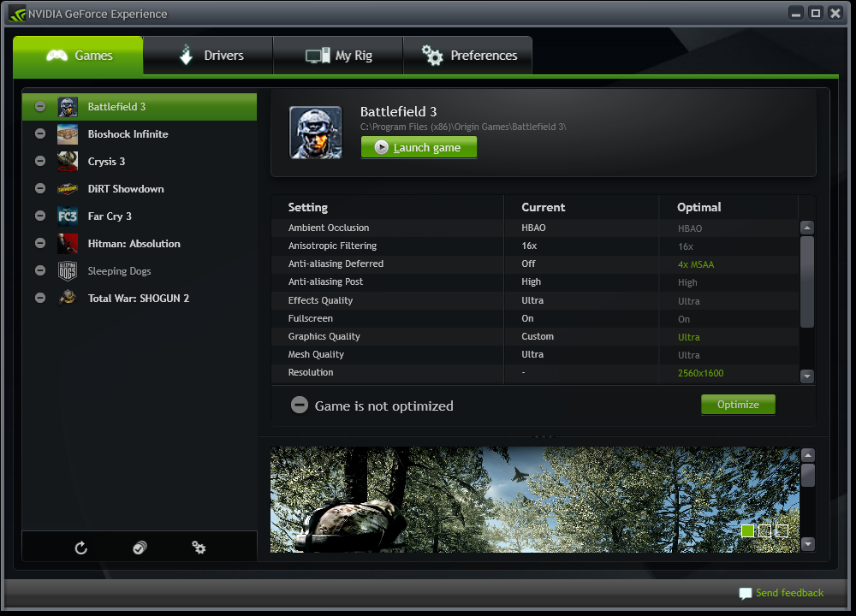Viewport: 856px width, 616px height.
Task: Select Hitman: Absolution in games list
Action: coord(134,244)
